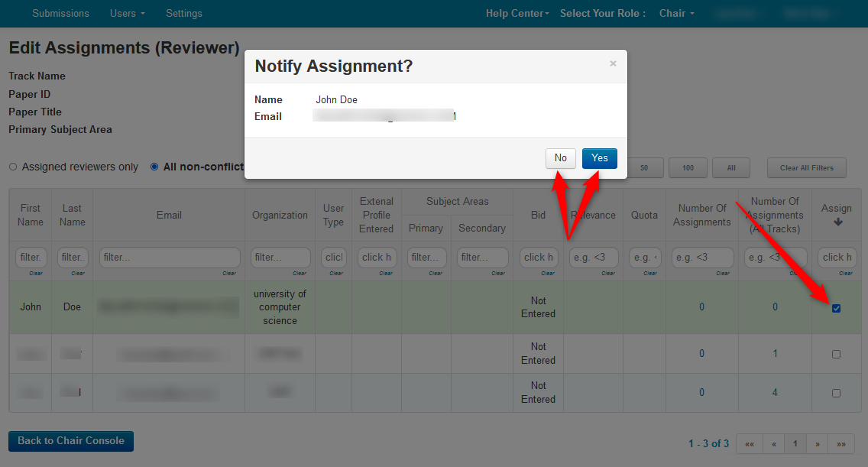Confirm notification with the Yes button
Viewport: 868px width, 467px height.
600,158
